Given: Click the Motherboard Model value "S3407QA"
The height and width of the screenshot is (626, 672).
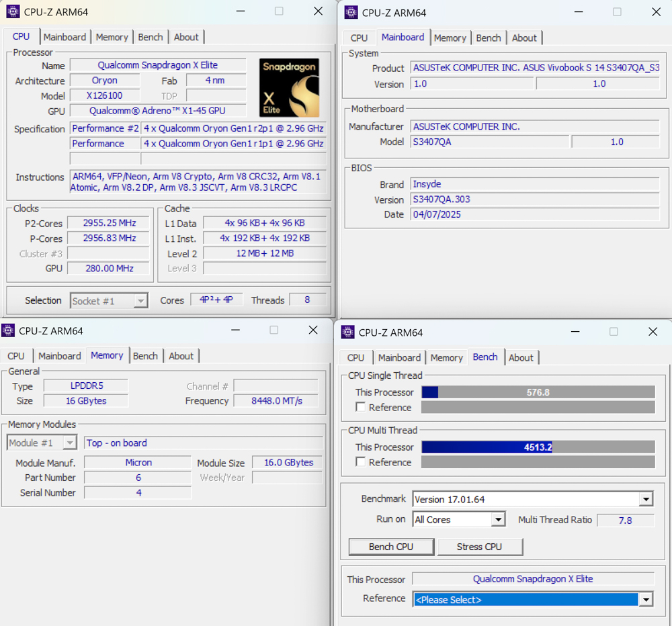Looking at the screenshot, I should click(490, 142).
